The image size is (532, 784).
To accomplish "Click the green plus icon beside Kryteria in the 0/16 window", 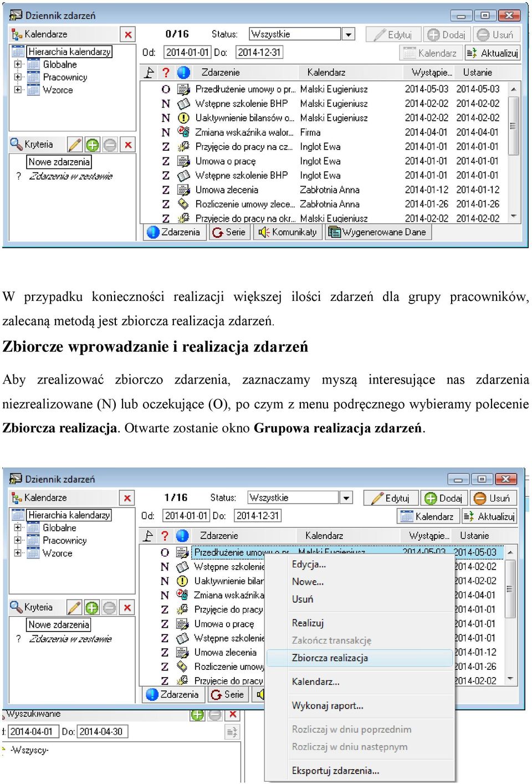I will tap(93, 145).
